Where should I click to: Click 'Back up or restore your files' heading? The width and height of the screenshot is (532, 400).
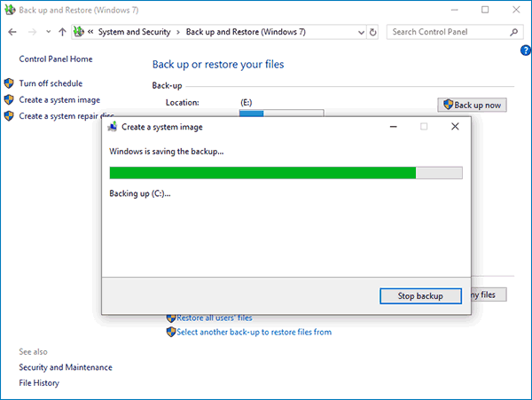point(218,65)
